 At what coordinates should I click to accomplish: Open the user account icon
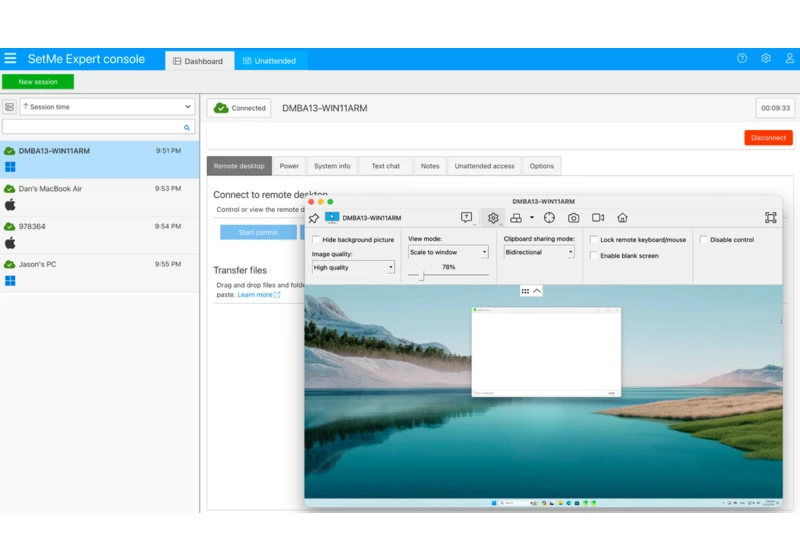click(789, 58)
